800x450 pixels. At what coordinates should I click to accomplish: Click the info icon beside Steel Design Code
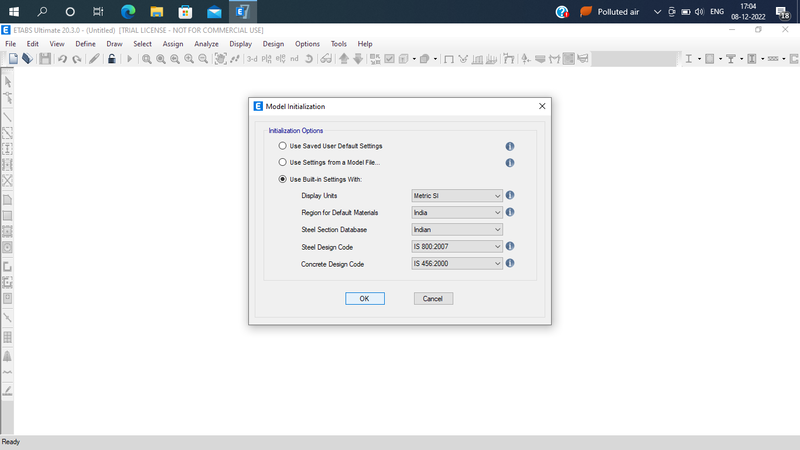(510, 246)
